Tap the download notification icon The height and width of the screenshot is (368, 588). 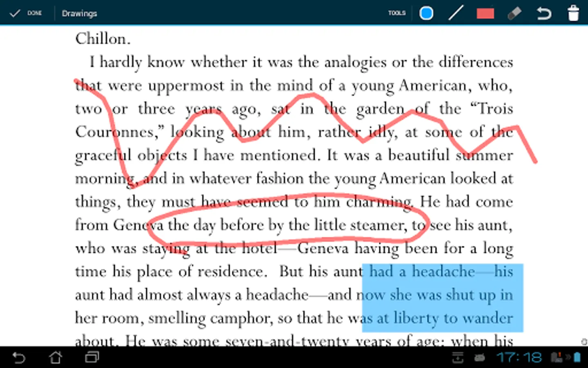coord(458,358)
